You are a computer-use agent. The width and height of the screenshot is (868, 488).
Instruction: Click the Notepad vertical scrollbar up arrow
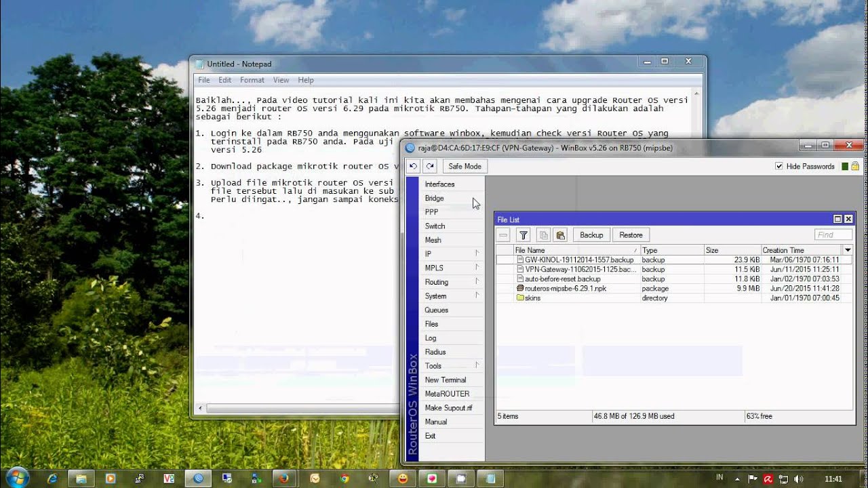(698, 94)
